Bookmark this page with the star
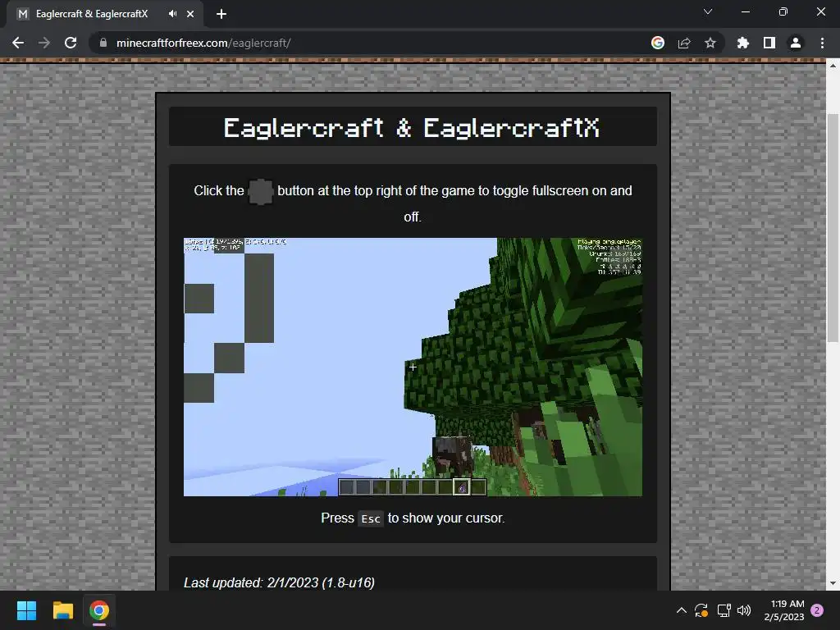 tap(710, 43)
